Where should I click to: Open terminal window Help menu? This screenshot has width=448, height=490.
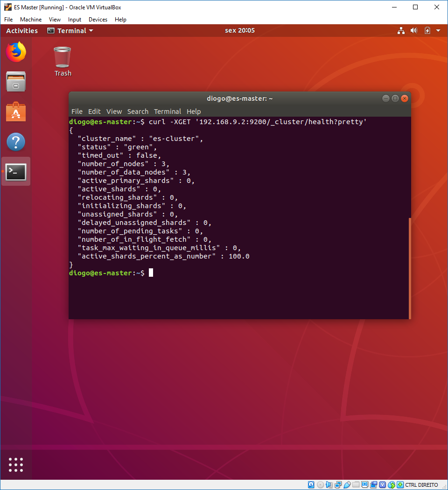coord(194,112)
